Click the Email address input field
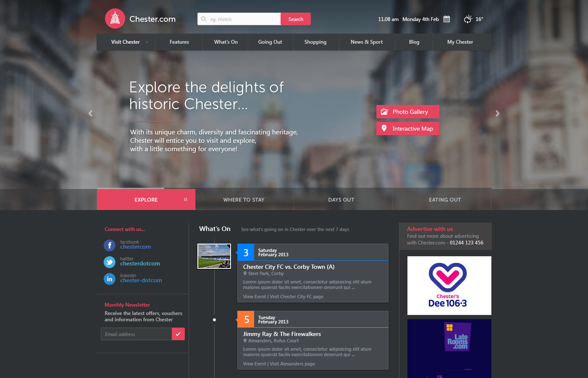 [x=136, y=334]
